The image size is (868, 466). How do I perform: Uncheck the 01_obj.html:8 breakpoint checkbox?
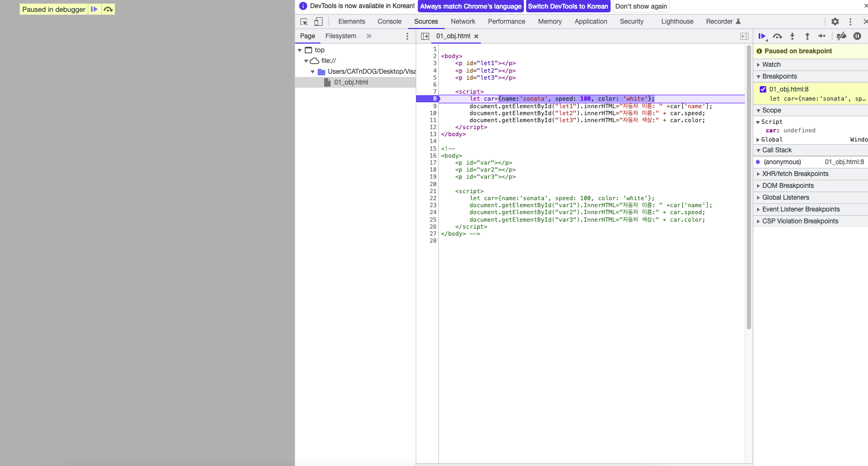tap(763, 89)
